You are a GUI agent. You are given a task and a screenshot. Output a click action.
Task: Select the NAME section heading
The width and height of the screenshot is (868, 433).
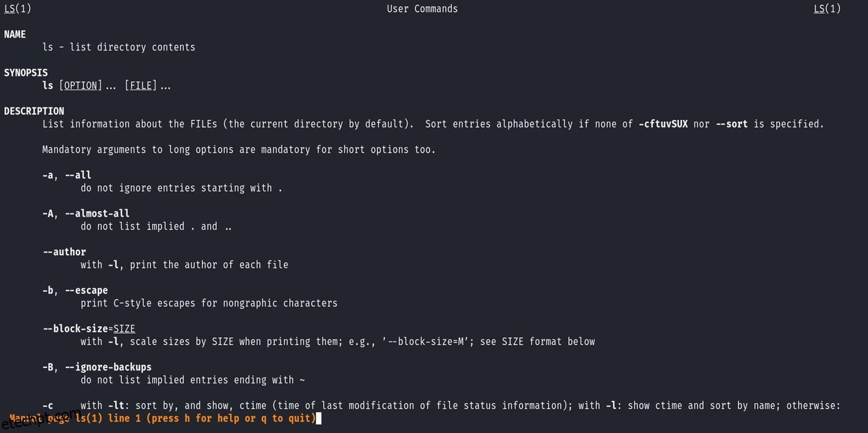(x=15, y=34)
